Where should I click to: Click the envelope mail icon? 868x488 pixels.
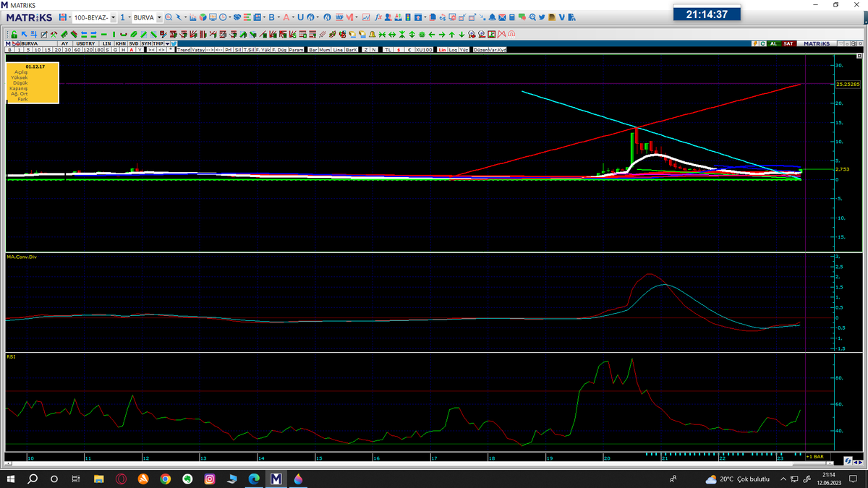click(502, 17)
